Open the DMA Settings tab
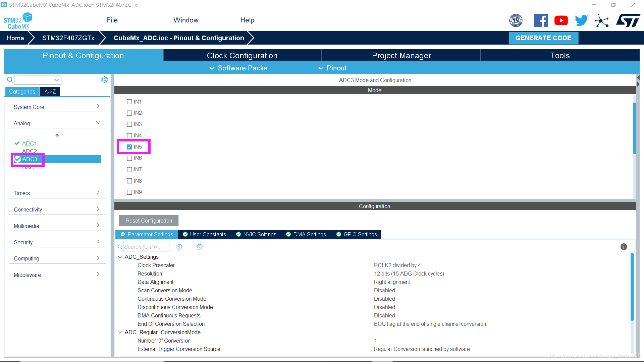 306,234
